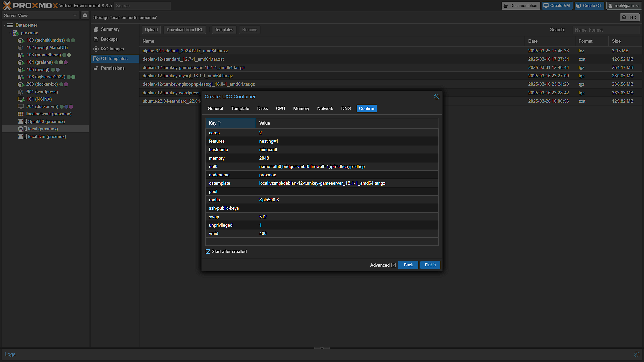Open Summary via its book icon
Screen dimensions: 644x362
click(96, 29)
